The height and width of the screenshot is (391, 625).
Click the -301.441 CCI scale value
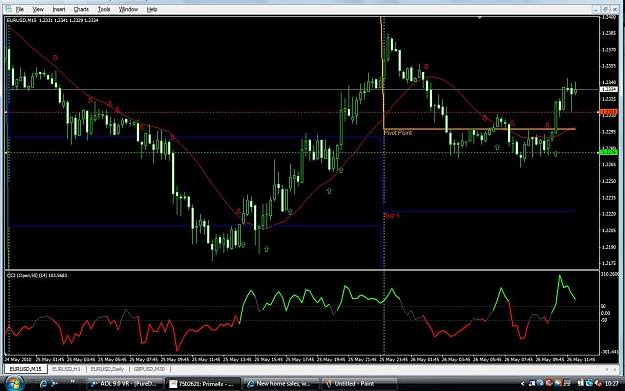coord(609,352)
